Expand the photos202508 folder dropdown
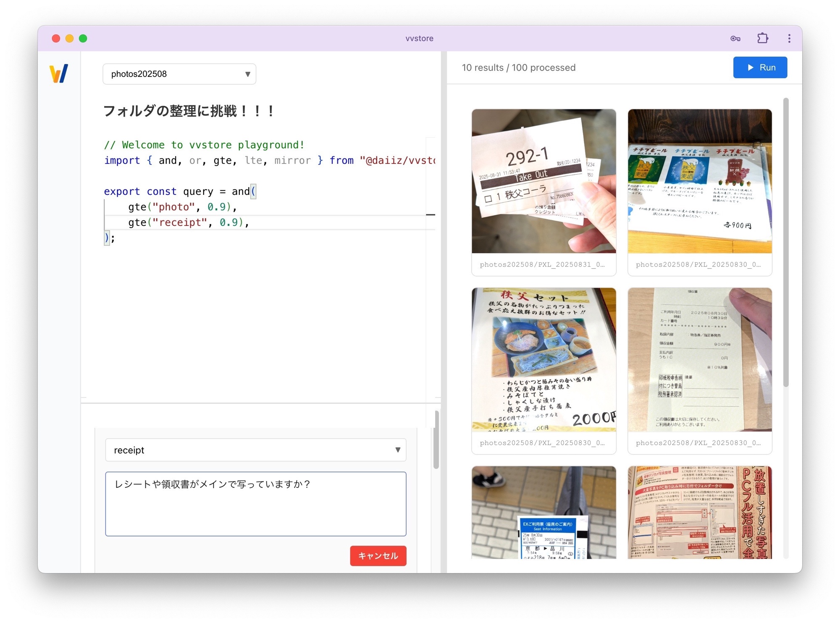 pyautogui.click(x=179, y=74)
